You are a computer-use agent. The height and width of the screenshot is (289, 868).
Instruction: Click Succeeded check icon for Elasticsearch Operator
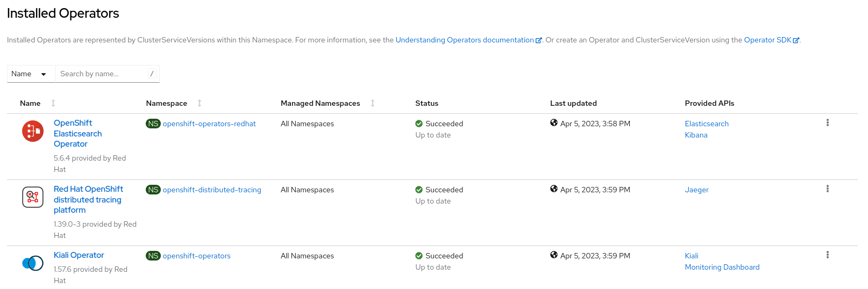(419, 124)
